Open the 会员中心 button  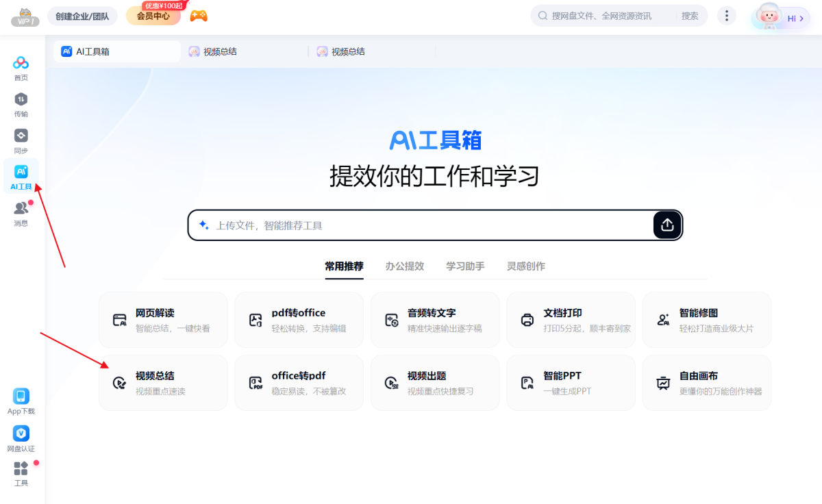(153, 16)
